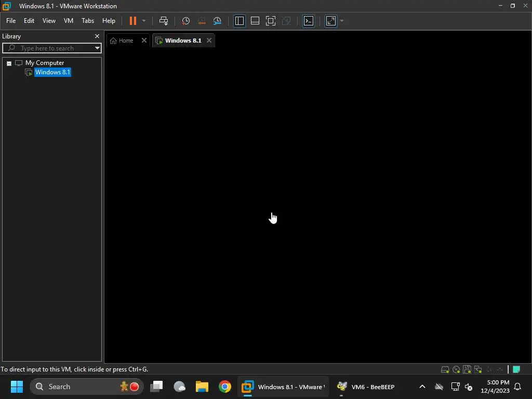Open the stretch guest options dropdown arrow

tap(342, 21)
